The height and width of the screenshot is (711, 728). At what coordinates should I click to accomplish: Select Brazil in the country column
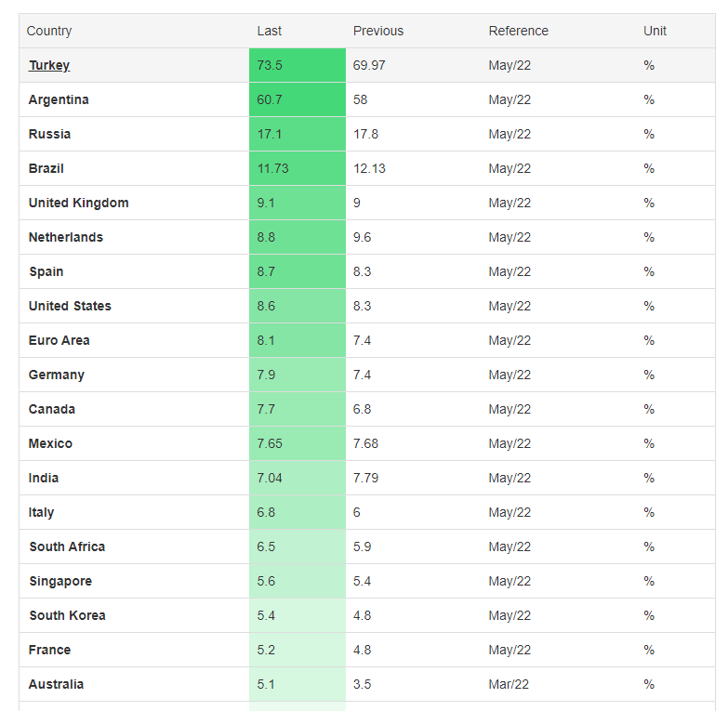tap(46, 168)
